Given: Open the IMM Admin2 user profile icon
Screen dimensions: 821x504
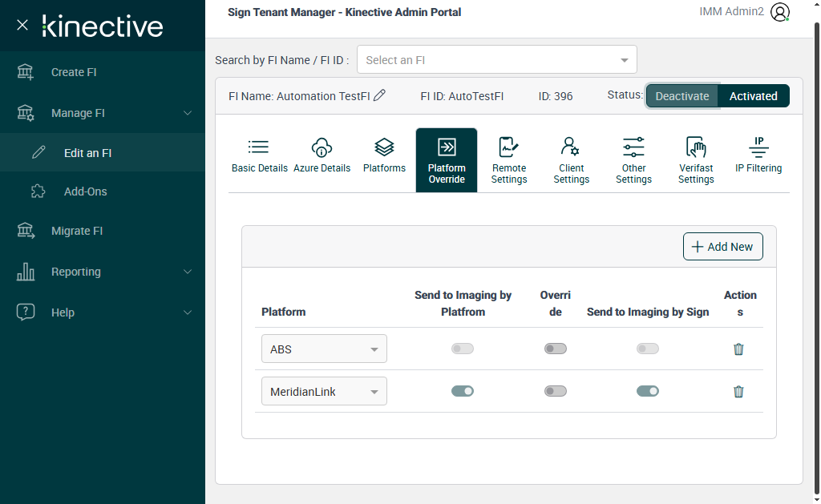Looking at the screenshot, I should [x=779, y=12].
